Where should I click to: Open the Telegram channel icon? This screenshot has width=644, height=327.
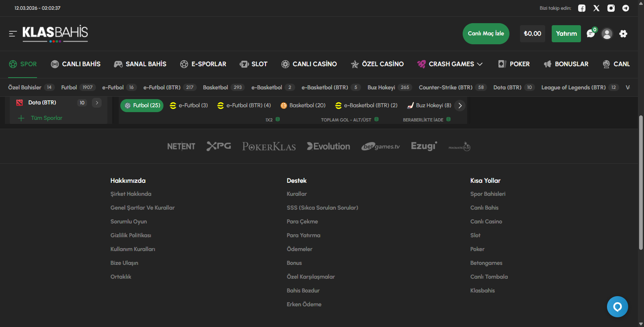626,8
